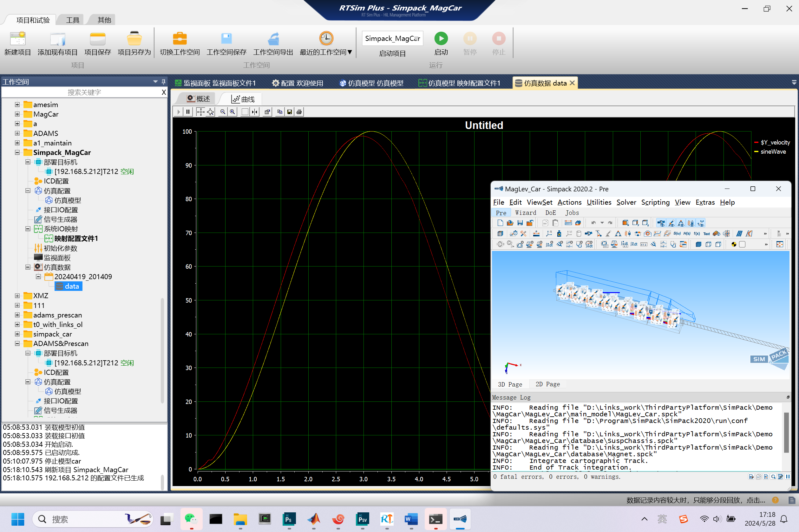Collapse the Simpack_MagCar project tree node

point(17,152)
